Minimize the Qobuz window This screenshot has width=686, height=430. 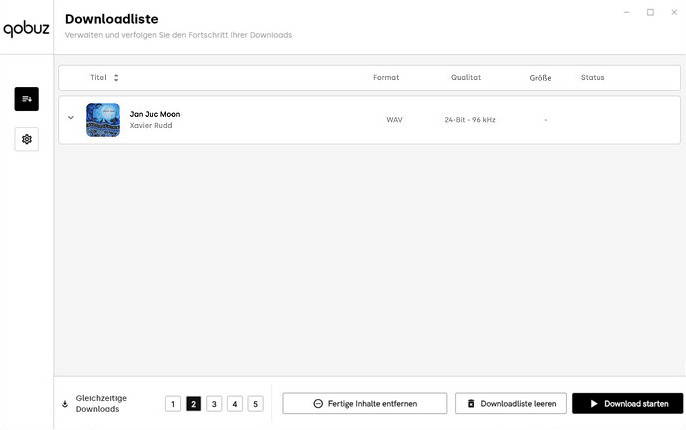[626, 12]
